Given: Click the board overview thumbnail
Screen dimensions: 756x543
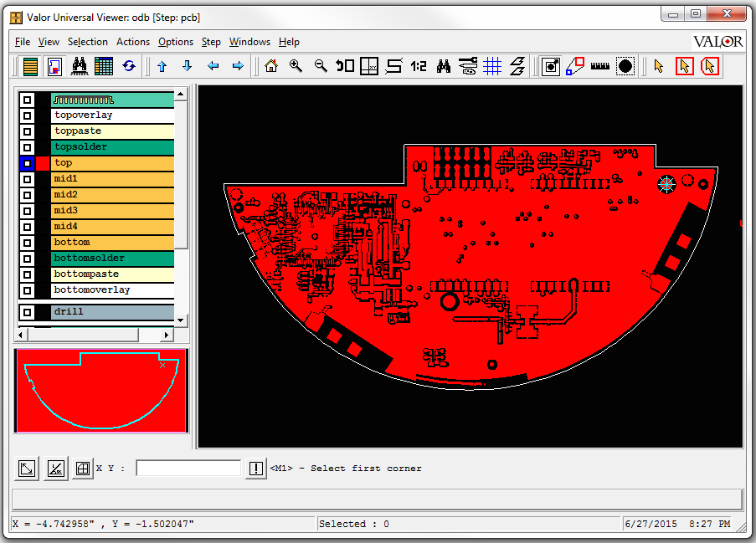Looking at the screenshot, I should pos(100,391).
